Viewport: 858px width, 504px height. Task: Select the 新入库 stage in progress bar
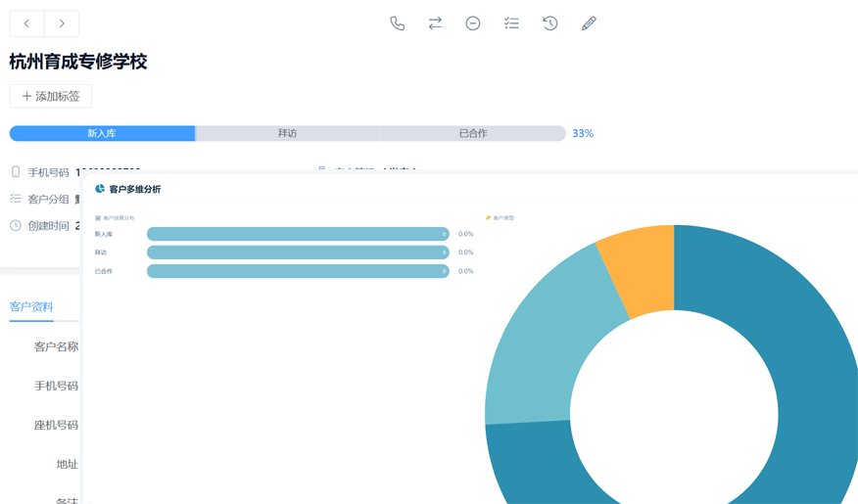pos(102,133)
